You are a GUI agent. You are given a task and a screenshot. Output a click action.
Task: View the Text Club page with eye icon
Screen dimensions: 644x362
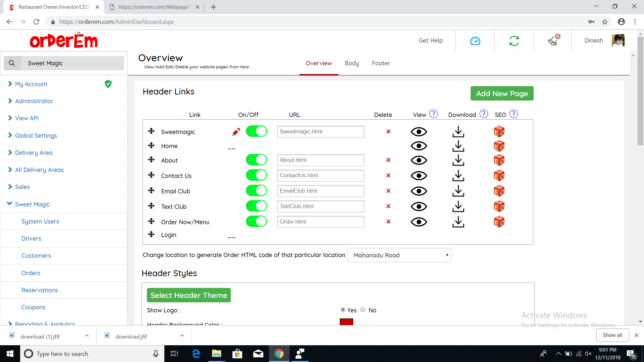(419, 206)
